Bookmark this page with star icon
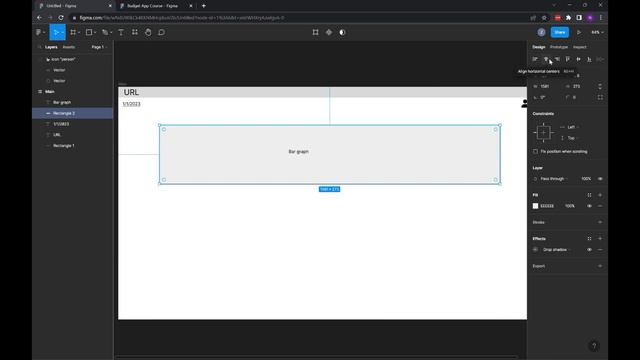Image resolution: width=640 pixels, height=360 pixels. [x=544, y=18]
